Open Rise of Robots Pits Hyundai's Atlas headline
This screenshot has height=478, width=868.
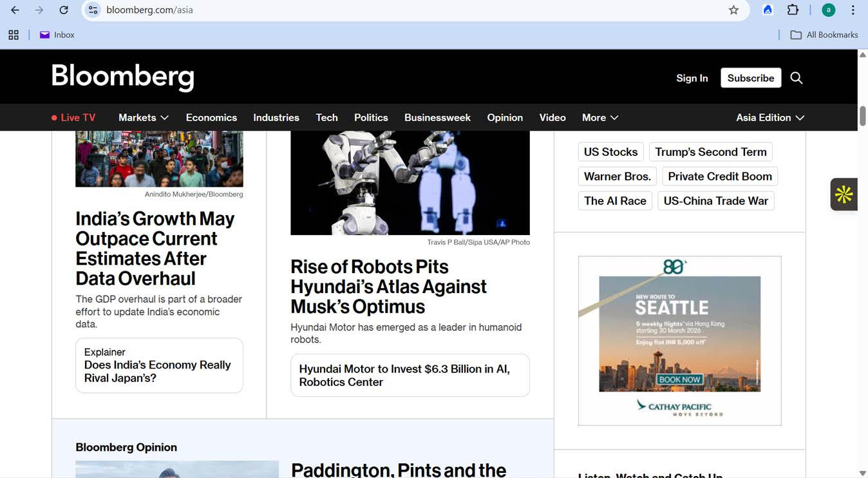(x=388, y=286)
